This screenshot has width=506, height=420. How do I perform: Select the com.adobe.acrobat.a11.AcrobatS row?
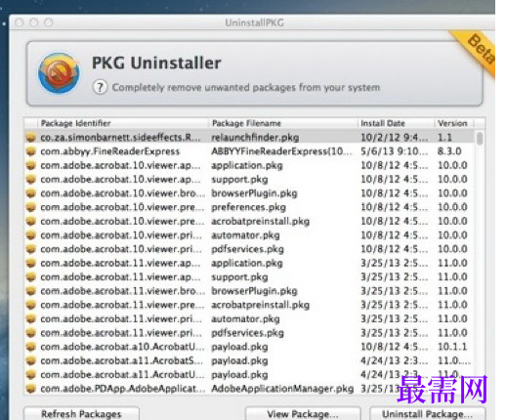pyautogui.click(x=249, y=360)
